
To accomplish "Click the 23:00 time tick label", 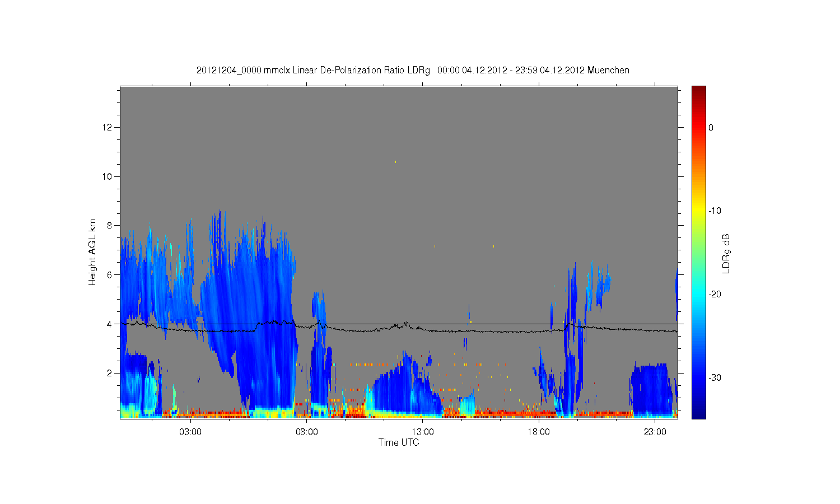I will 655,432.
